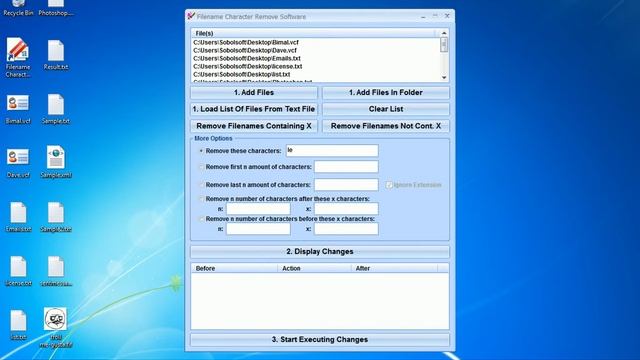Click the '2. Display Changes' button
The width and height of the screenshot is (640, 360).
pyautogui.click(x=320, y=251)
